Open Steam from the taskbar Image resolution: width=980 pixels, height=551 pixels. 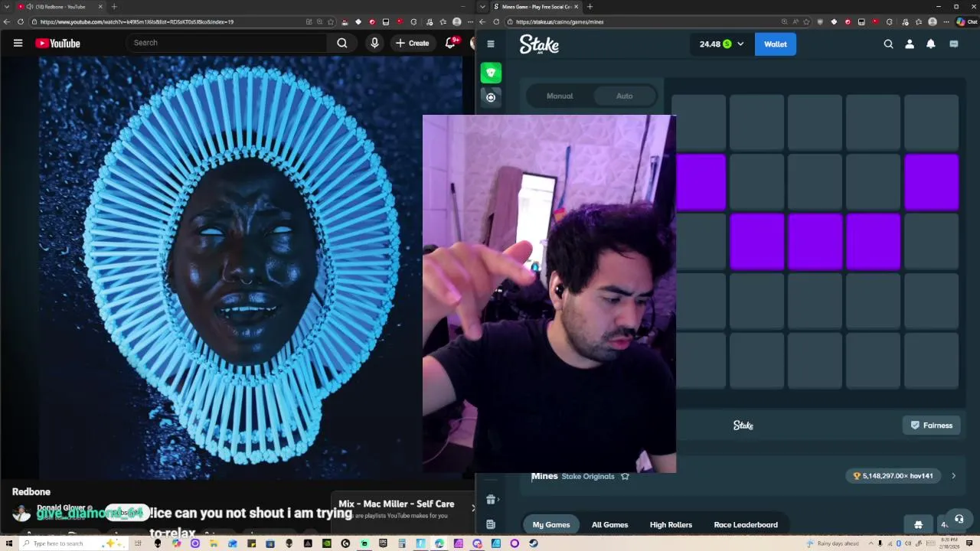click(x=534, y=543)
